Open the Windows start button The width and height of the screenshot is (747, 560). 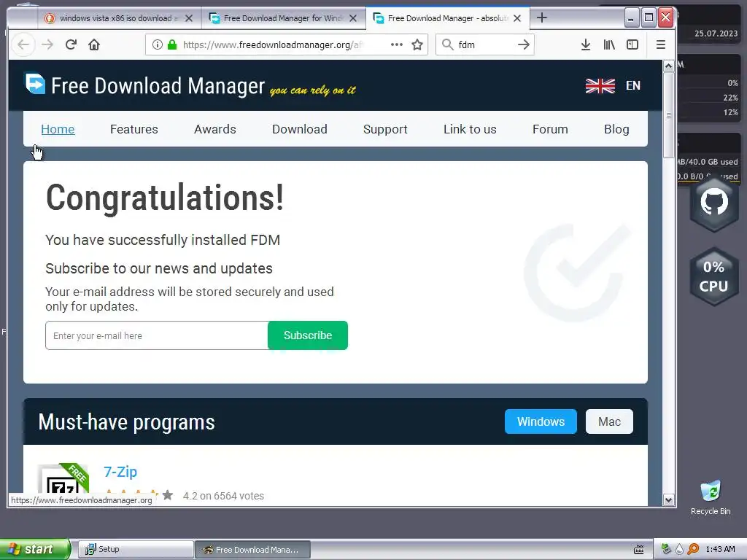(x=35, y=549)
